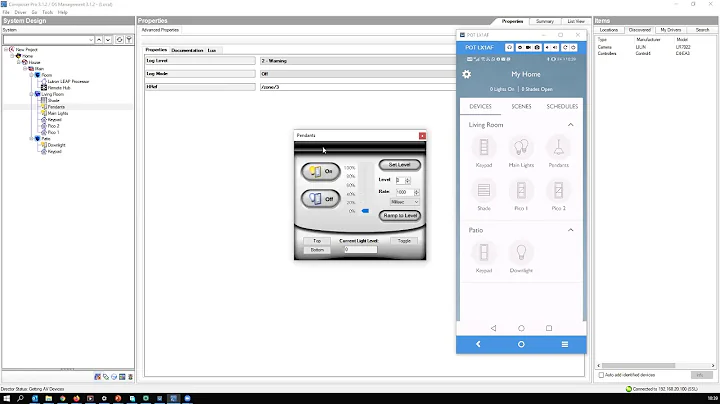Click the down arrow beside system search
This screenshot has width=720, height=404.
tap(108, 40)
